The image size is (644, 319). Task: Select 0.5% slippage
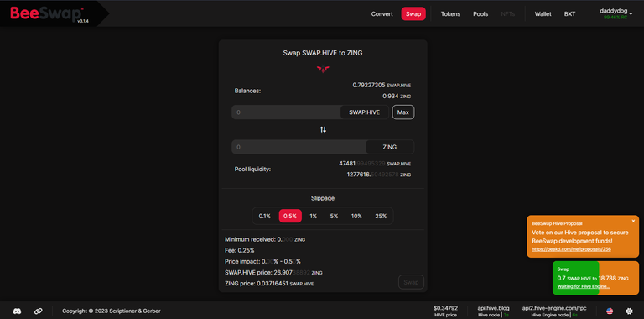[x=290, y=217]
